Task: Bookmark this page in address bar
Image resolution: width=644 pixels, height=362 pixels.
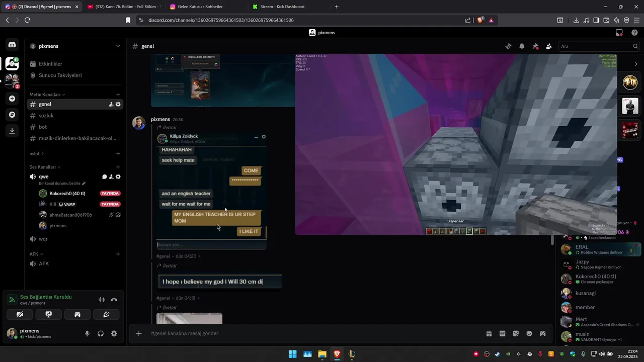Action: 128,20
